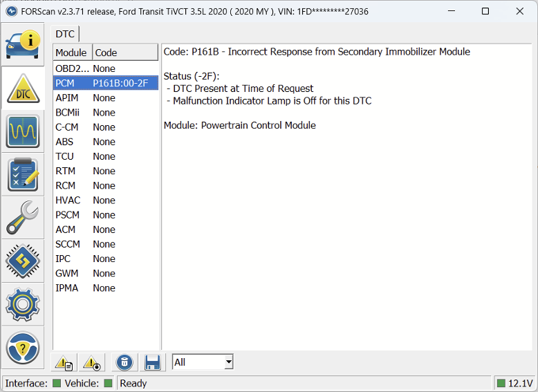Viewport: 538px width, 392px height.
Task: Select the PCM P161B:00-2F row
Action: (x=106, y=83)
